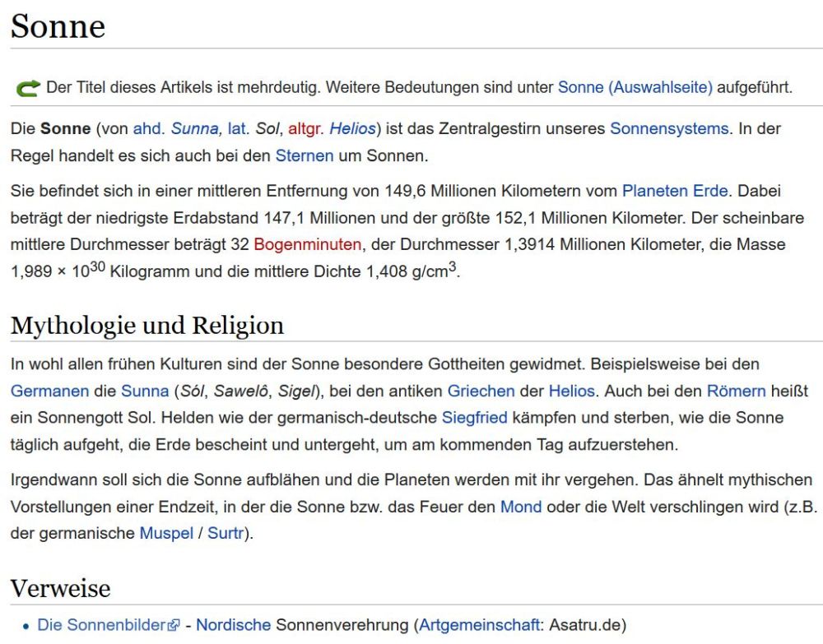Click the Helios link after Griechen
This screenshot has height=644, width=823.
(x=572, y=391)
